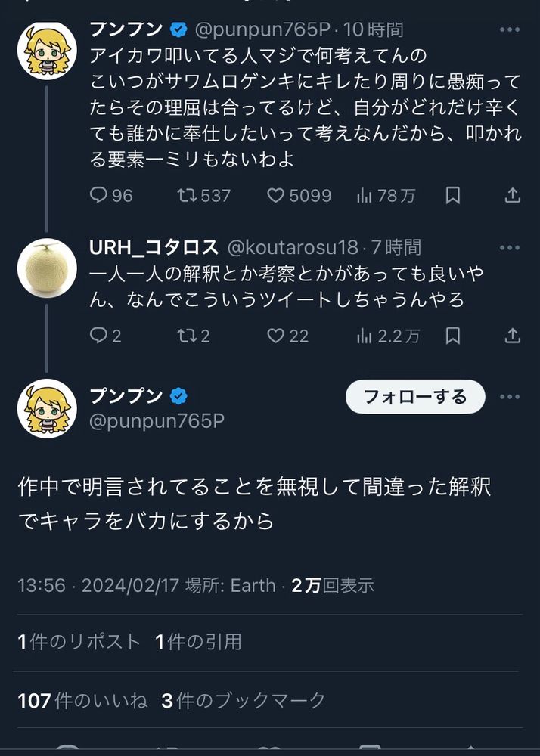View the 1件のリポスト list
This screenshot has height=756, width=540.
[79, 642]
